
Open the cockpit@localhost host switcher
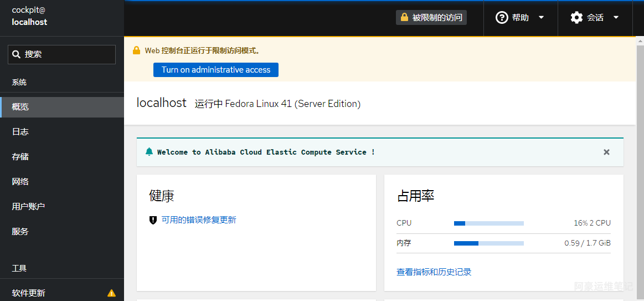coord(30,16)
